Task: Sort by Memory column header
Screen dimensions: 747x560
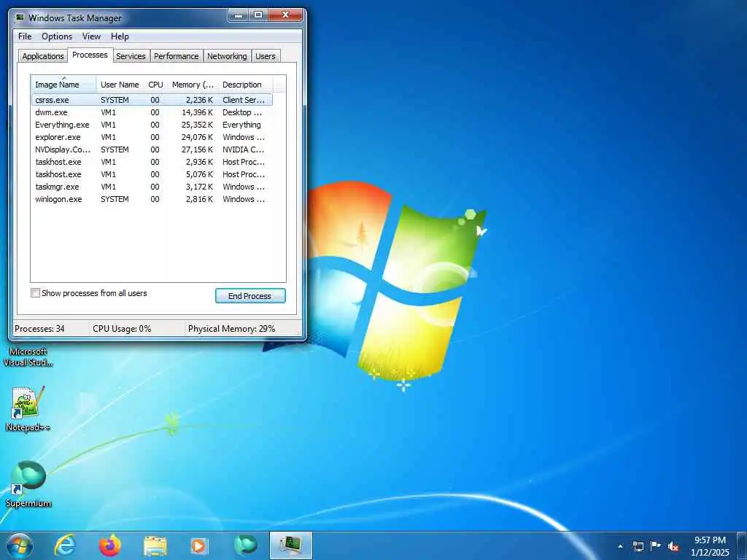Action: point(193,85)
